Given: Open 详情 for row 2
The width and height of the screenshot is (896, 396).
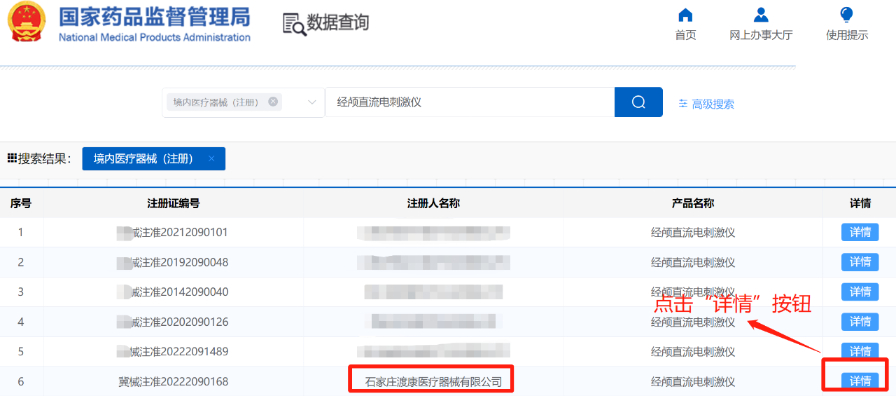Looking at the screenshot, I should (859, 262).
